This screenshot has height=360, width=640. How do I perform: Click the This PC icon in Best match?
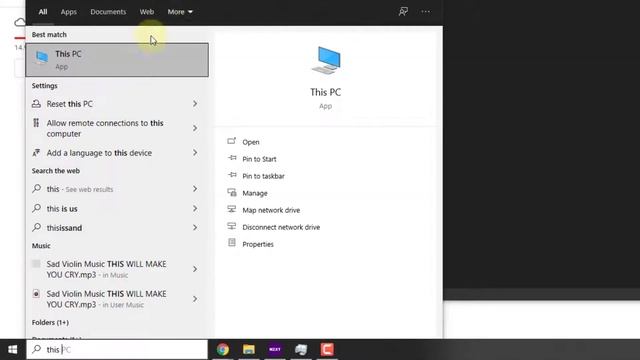click(x=42, y=58)
